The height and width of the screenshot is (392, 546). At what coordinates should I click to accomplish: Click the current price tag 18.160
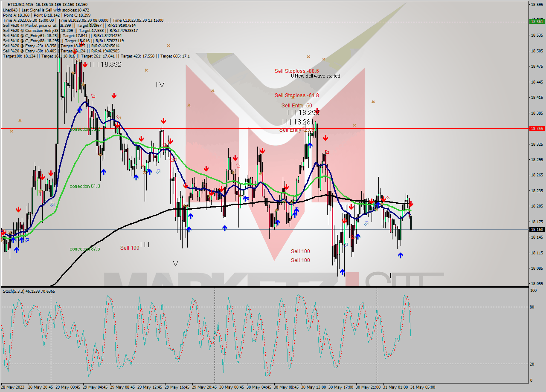pos(537,229)
